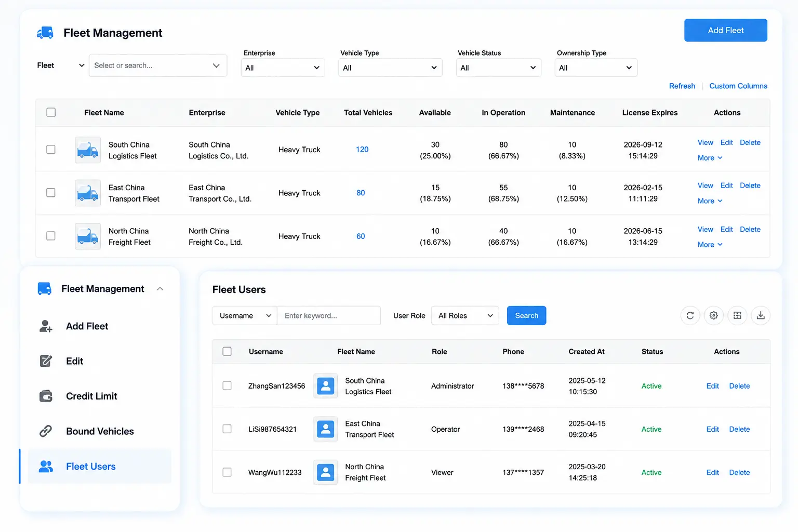Viewport: 798px width, 532px height.
Task: Click the Enter keyword input field
Action: tap(329, 315)
